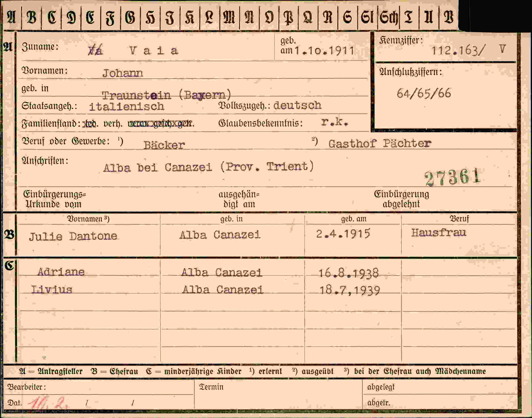
Task: Click the 'Beruf oder Gewerbe:' label
Action: point(66,141)
